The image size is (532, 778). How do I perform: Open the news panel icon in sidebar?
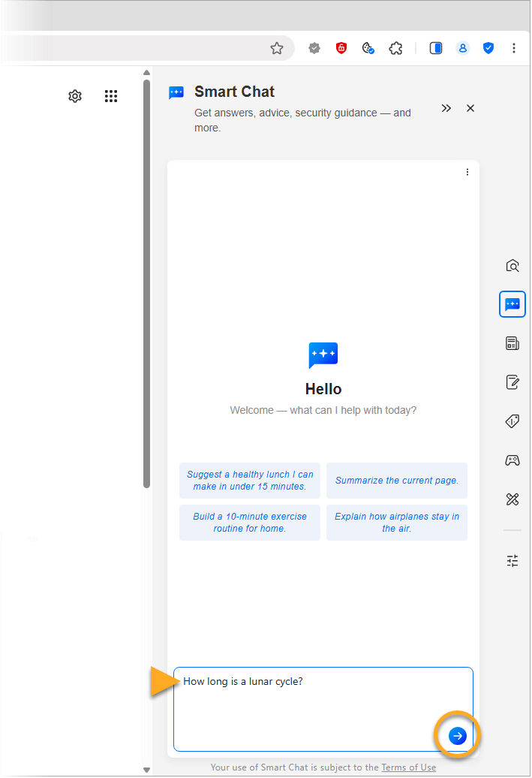512,343
